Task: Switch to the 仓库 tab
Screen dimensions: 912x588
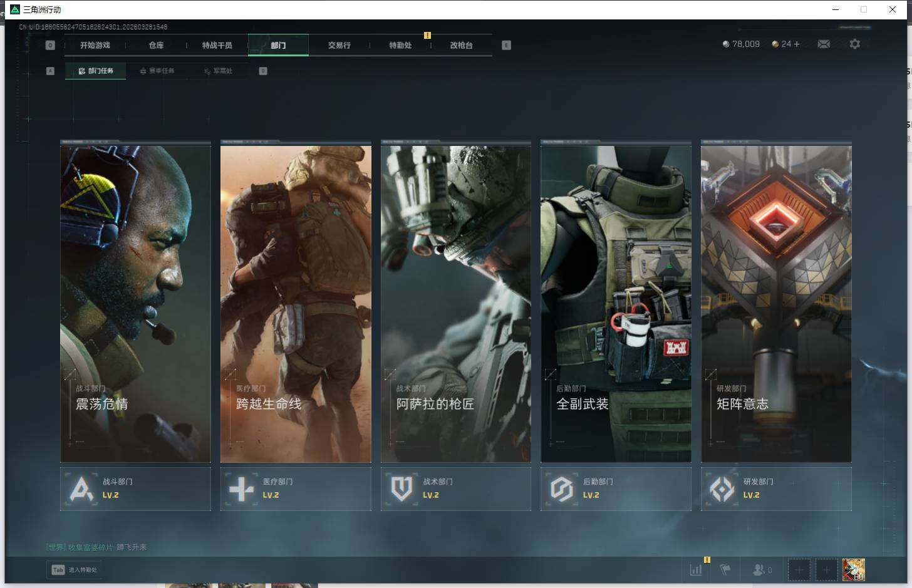Action: [x=156, y=45]
